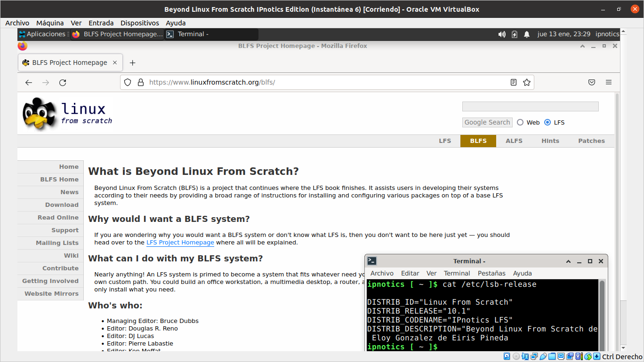Select the BLFS Project Homepage taskbar button
This screenshot has height=362, width=644.
(x=117, y=34)
